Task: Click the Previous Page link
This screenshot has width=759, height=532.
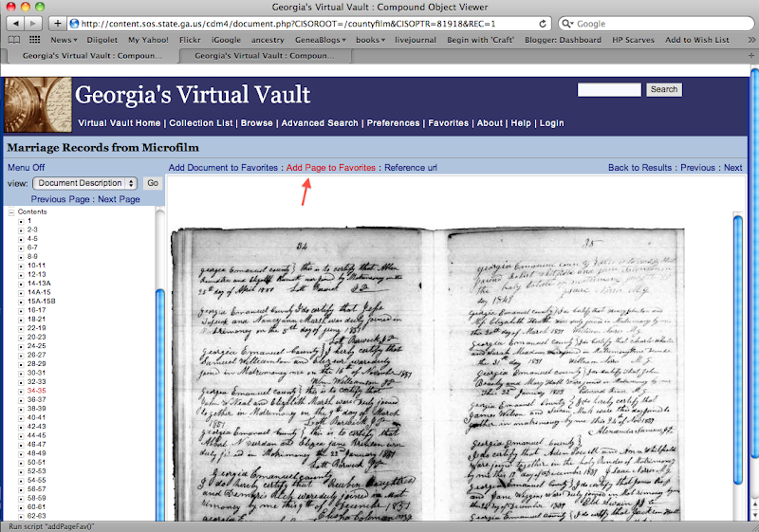Action: pos(61,199)
